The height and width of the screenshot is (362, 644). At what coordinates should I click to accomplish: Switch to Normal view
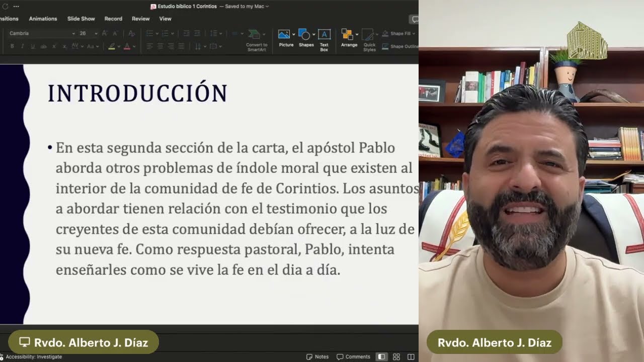(382, 356)
